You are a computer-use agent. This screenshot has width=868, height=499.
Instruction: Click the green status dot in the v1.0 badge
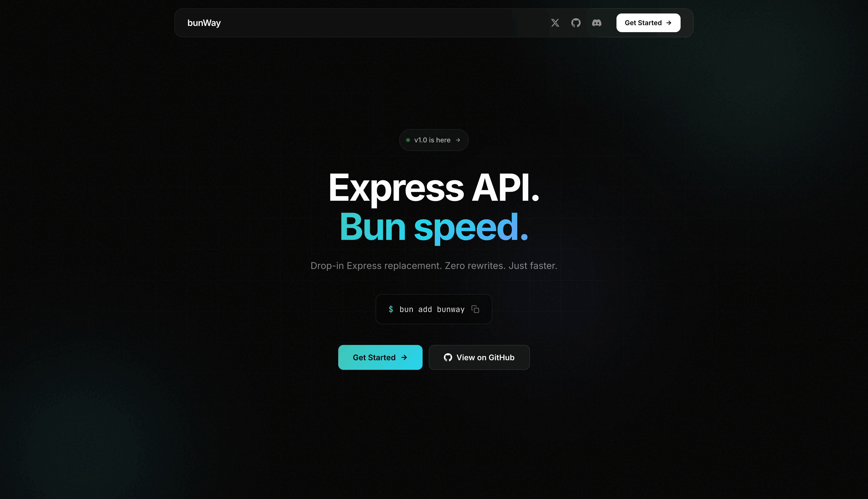click(x=408, y=140)
